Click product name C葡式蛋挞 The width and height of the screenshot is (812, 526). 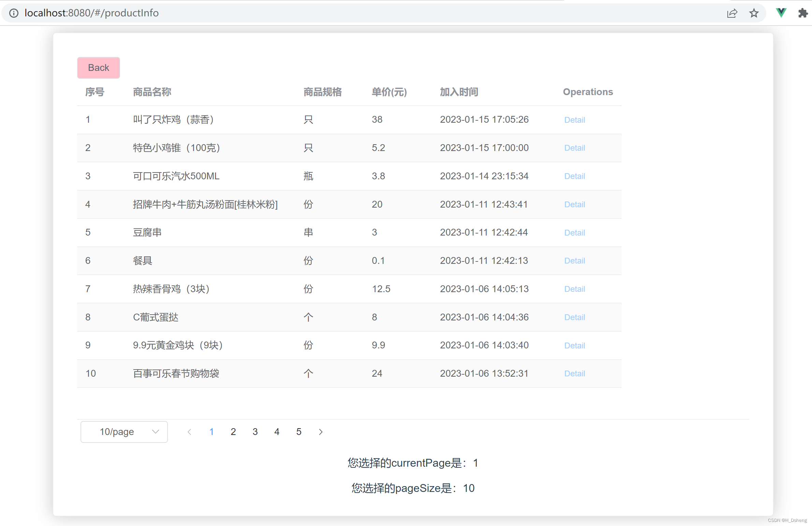[x=156, y=317]
